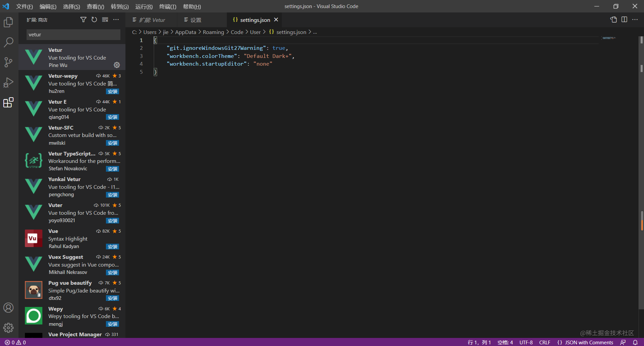This screenshot has height=346, width=644.
Task: Install the Vetur-wepy extension
Action: click(x=113, y=91)
